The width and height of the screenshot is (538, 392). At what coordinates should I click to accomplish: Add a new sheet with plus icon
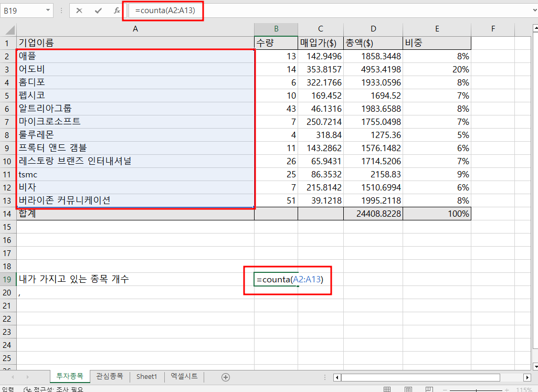pyautogui.click(x=225, y=377)
